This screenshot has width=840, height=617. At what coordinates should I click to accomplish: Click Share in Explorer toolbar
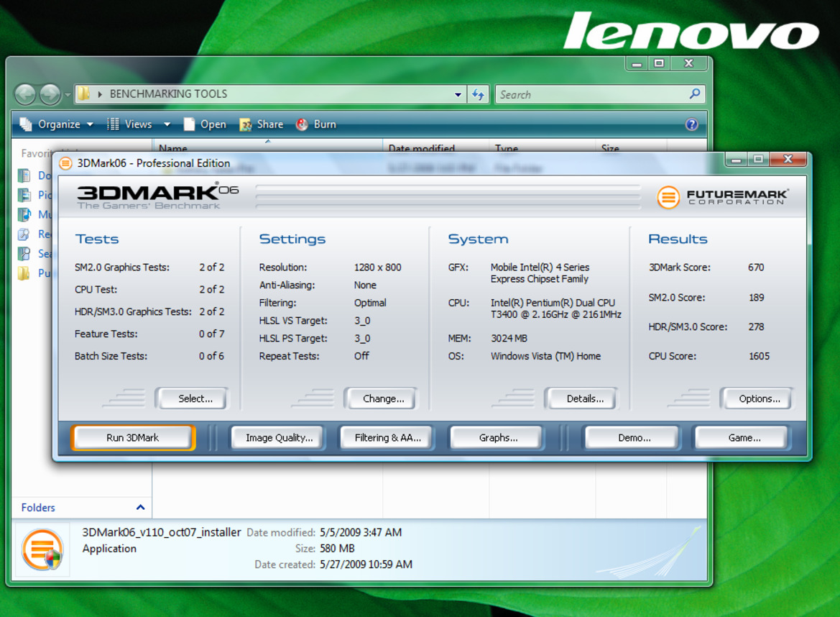262,124
